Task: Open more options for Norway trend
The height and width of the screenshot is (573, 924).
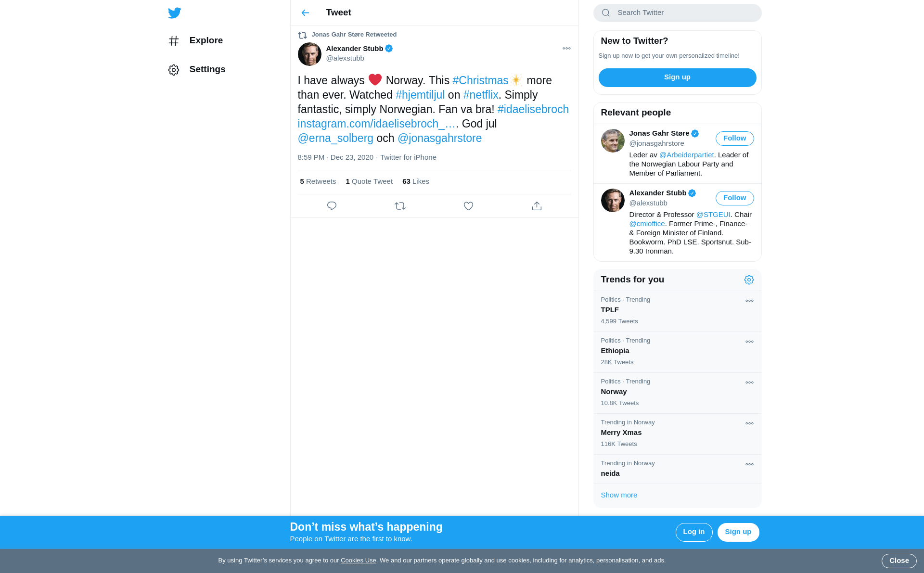Action: (x=749, y=382)
